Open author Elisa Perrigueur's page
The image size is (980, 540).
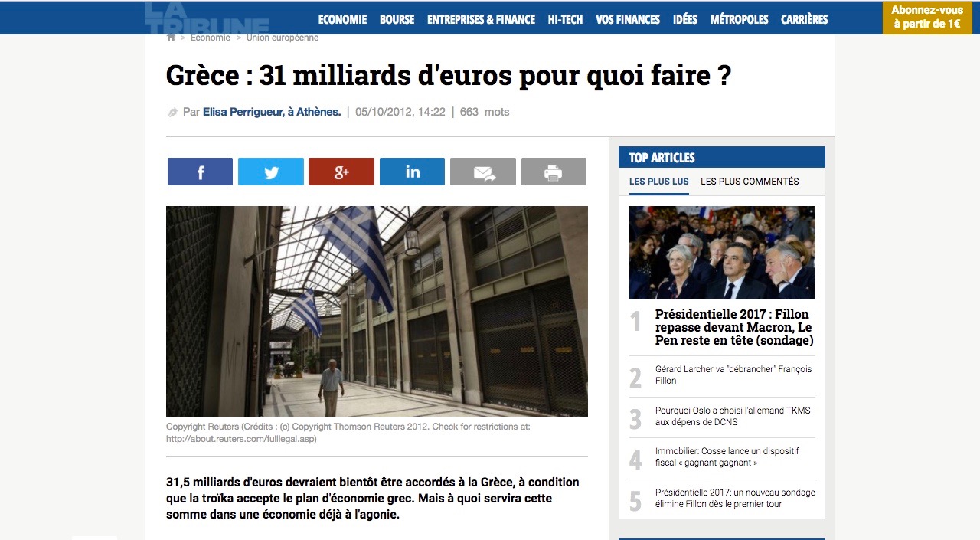click(x=272, y=112)
